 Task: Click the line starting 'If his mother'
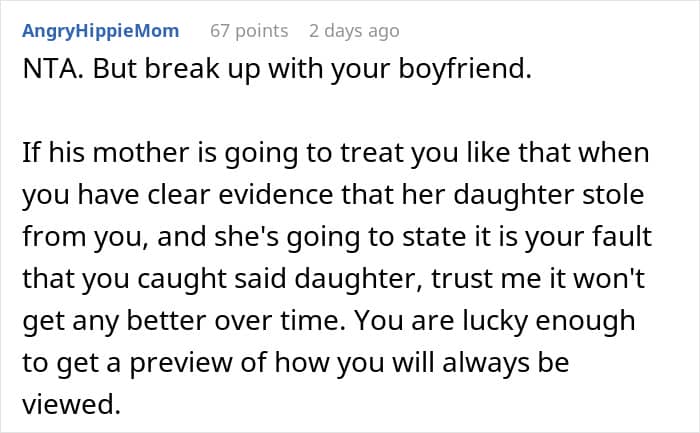(335, 156)
